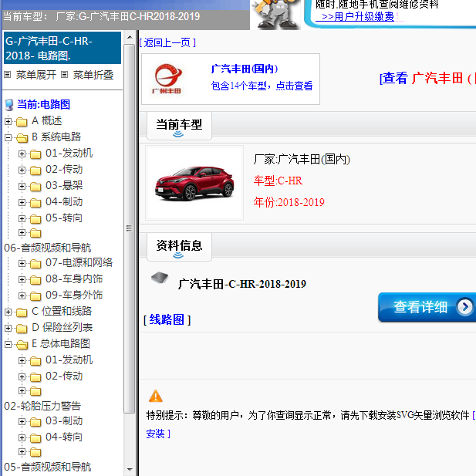Viewport: 476px width, 476px height.
Task: Expand the 03-悬架 node
Action: (22, 186)
